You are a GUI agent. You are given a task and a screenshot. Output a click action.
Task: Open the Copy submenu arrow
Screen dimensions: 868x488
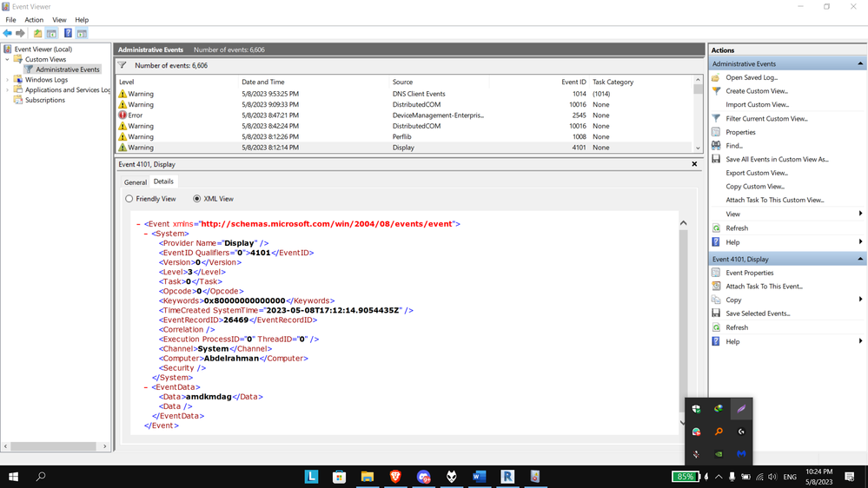tap(860, 300)
